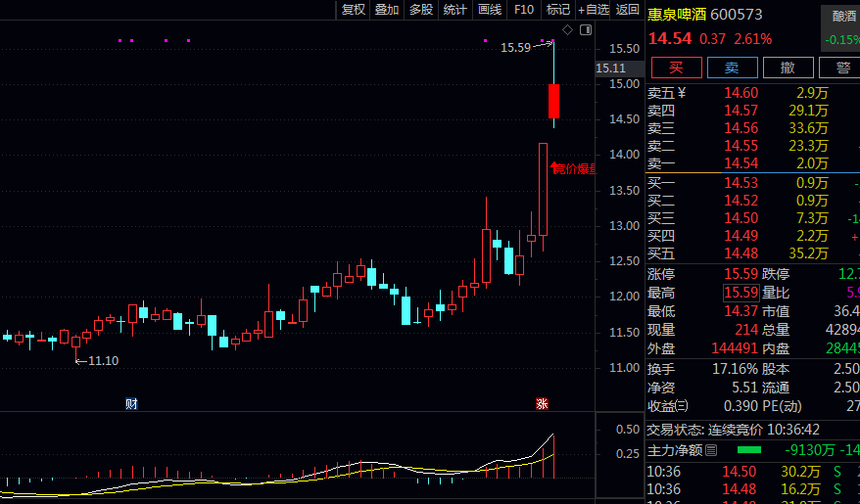Screen dimensions: 860x504
Task: Click stock code 600573
Action: point(736,15)
